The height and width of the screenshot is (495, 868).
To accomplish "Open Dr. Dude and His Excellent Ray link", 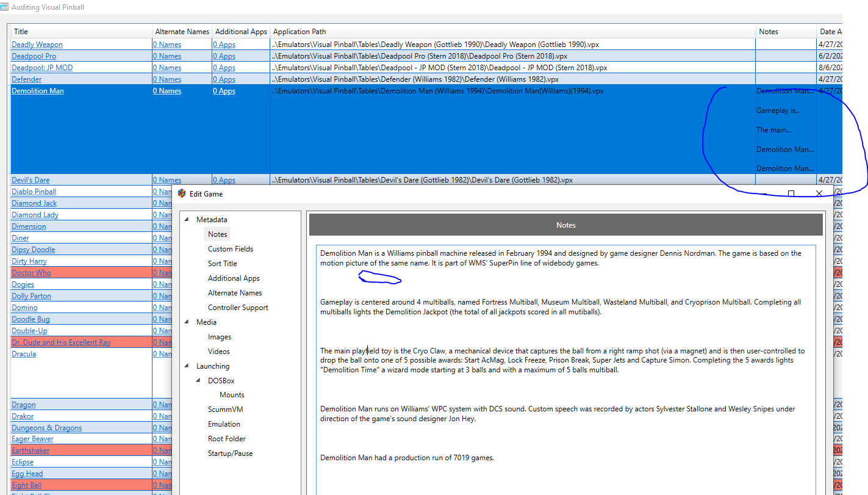I will coord(61,342).
